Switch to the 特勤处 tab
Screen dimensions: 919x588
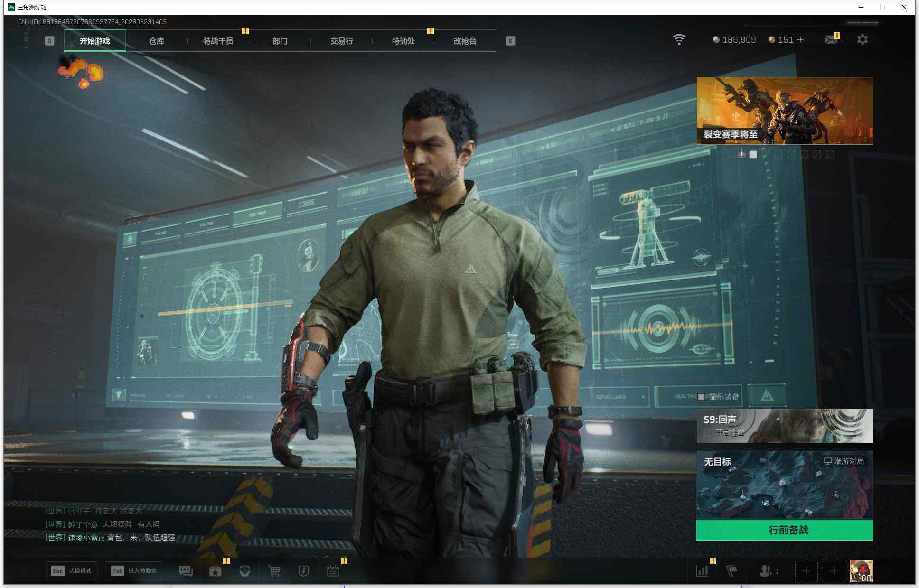(x=403, y=41)
